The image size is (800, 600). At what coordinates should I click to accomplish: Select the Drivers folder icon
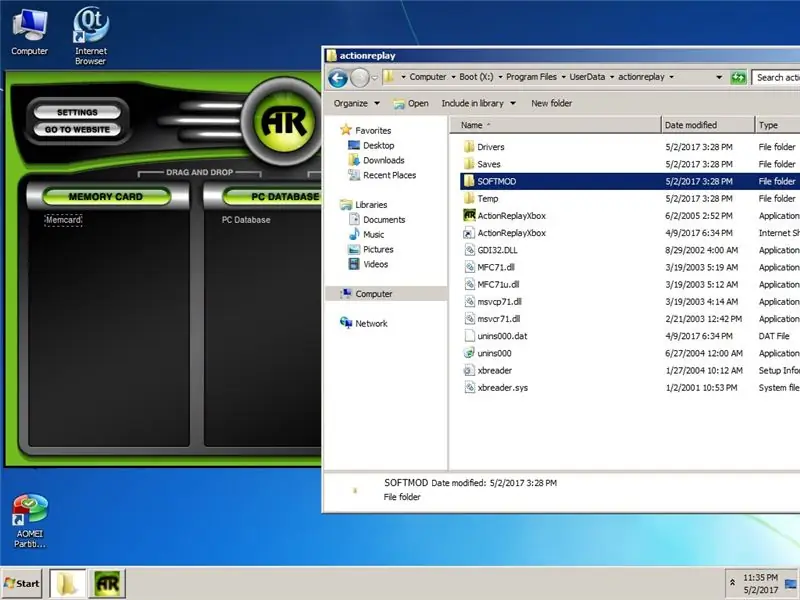(469, 147)
